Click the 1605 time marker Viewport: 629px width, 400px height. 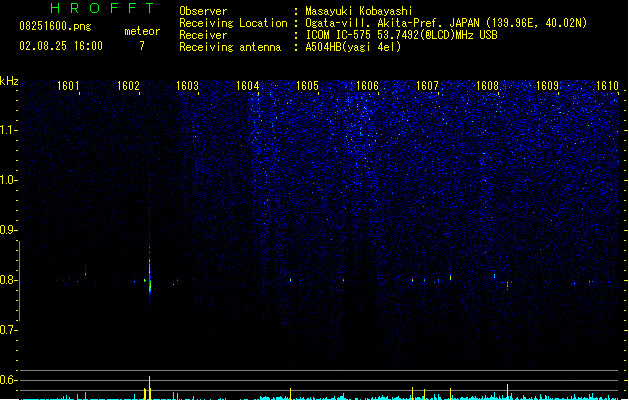(x=307, y=86)
